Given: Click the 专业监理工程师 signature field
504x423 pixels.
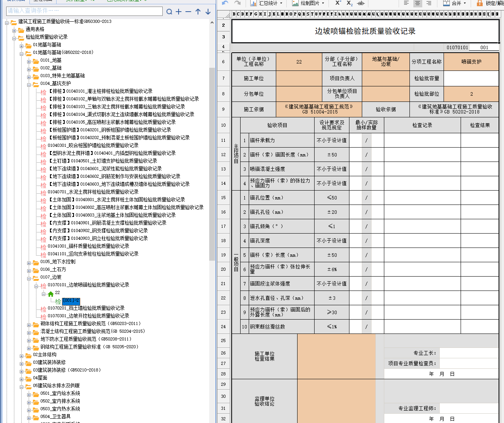Looking at the screenshot, I should point(469,408).
